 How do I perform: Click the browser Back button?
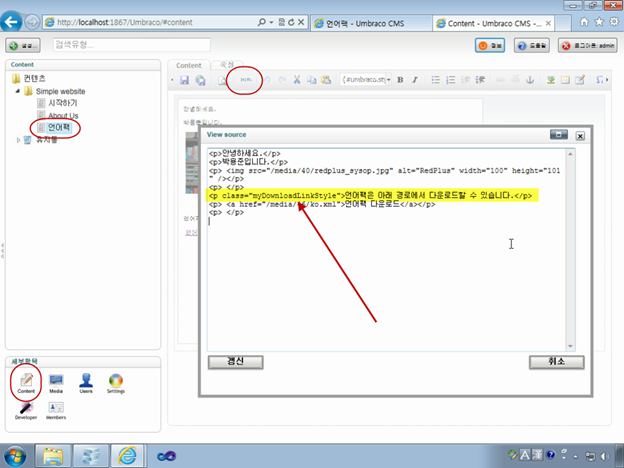tap(11, 22)
